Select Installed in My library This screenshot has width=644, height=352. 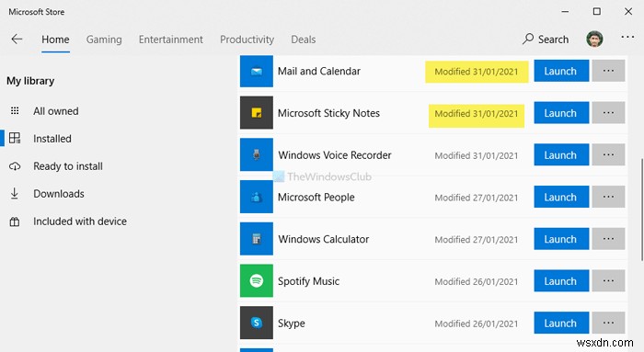click(52, 139)
